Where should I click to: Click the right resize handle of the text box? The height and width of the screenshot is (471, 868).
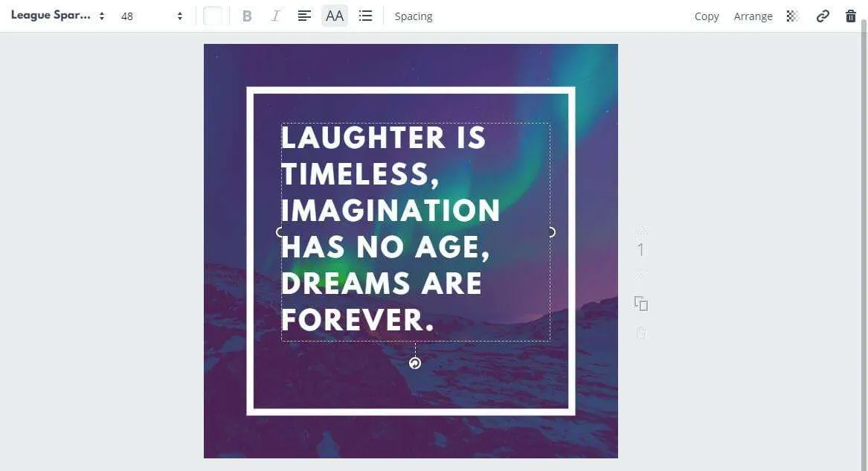pos(551,232)
